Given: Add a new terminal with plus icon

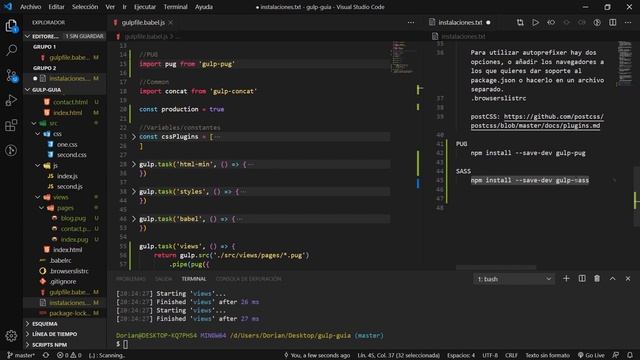Looking at the screenshot, I should click(x=566, y=279).
